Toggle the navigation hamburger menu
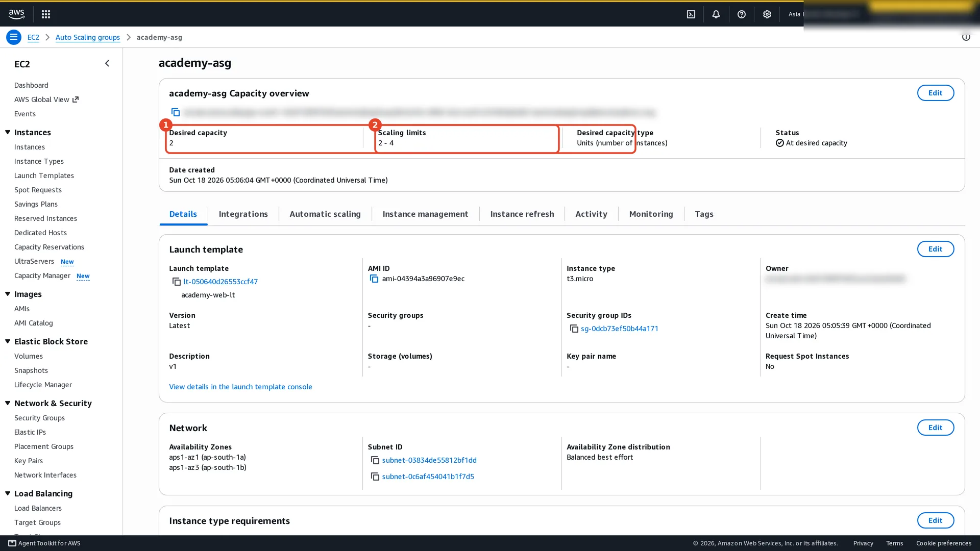The image size is (980, 551). coord(14,37)
